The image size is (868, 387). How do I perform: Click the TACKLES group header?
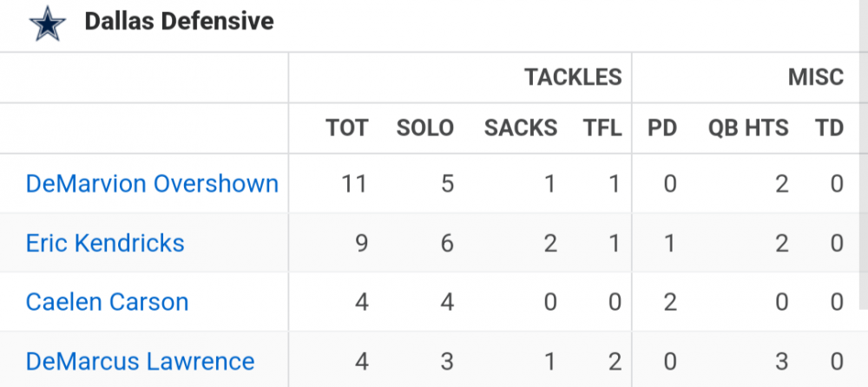click(x=573, y=77)
